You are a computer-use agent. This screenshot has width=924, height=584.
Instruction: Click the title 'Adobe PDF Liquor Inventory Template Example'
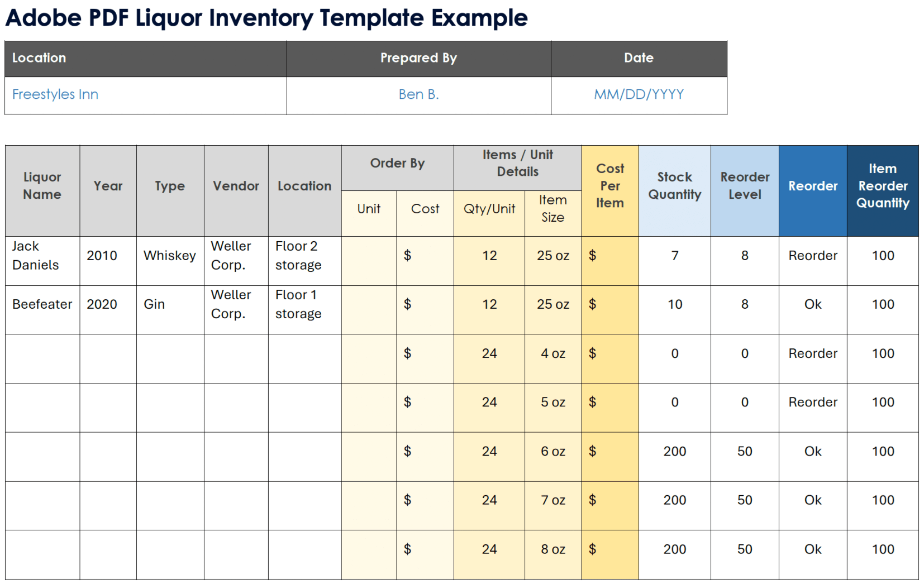(x=266, y=18)
